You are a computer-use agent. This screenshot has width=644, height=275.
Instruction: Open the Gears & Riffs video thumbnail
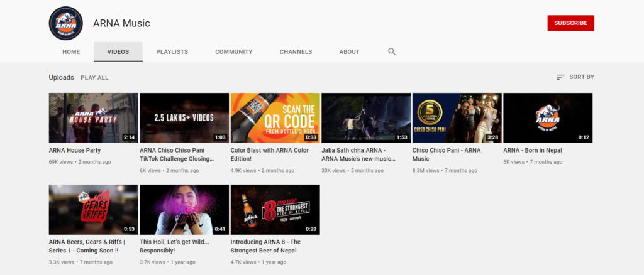pyautogui.click(x=93, y=209)
